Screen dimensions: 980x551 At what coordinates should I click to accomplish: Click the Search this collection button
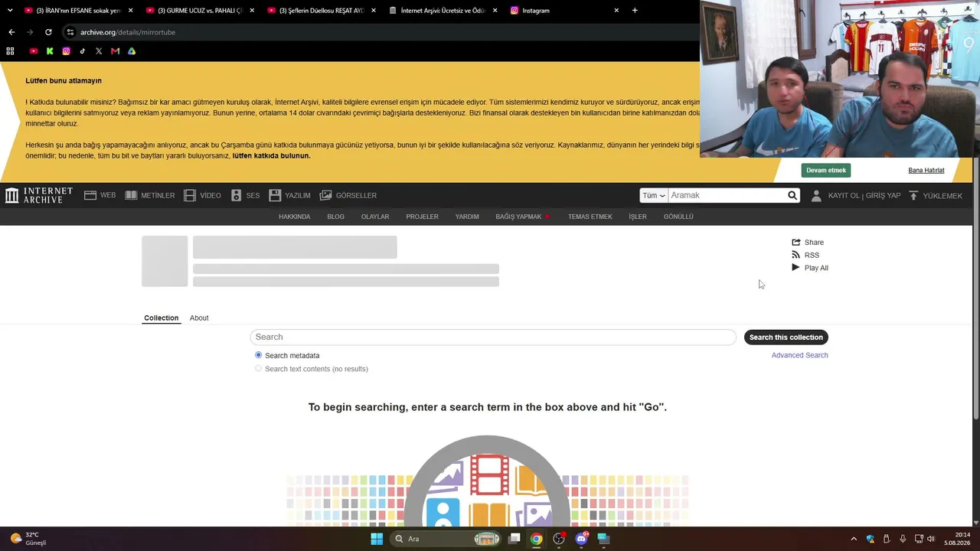tap(786, 337)
